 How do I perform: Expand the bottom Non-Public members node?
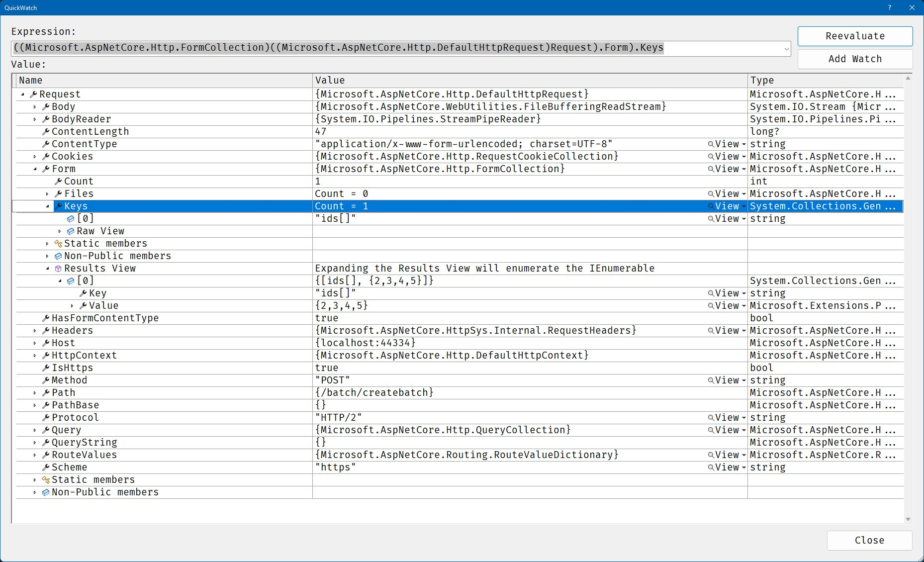point(35,492)
